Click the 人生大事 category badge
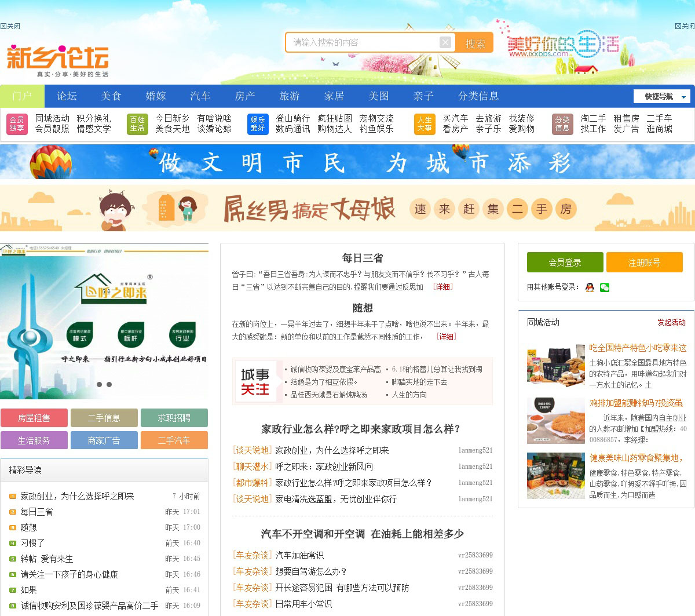The height and width of the screenshot is (616, 695). click(425, 124)
